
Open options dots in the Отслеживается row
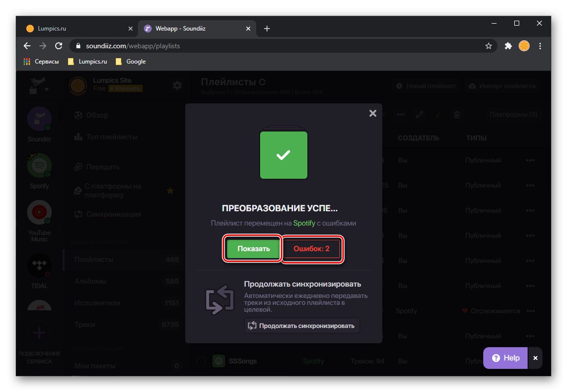pos(531,311)
